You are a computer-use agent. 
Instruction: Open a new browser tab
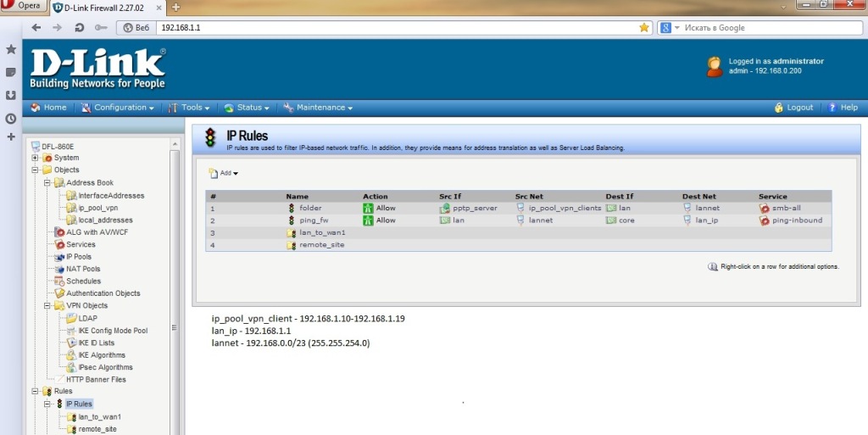pos(175,7)
